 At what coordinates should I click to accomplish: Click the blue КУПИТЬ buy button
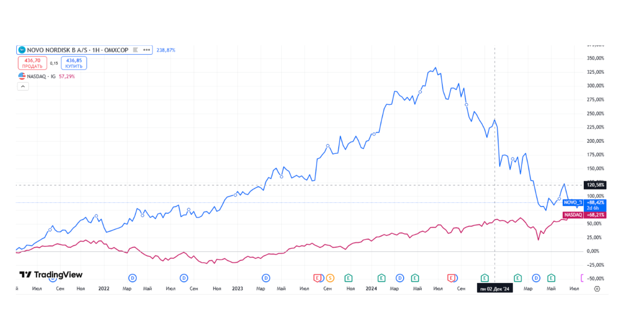[x=74, y=63]
